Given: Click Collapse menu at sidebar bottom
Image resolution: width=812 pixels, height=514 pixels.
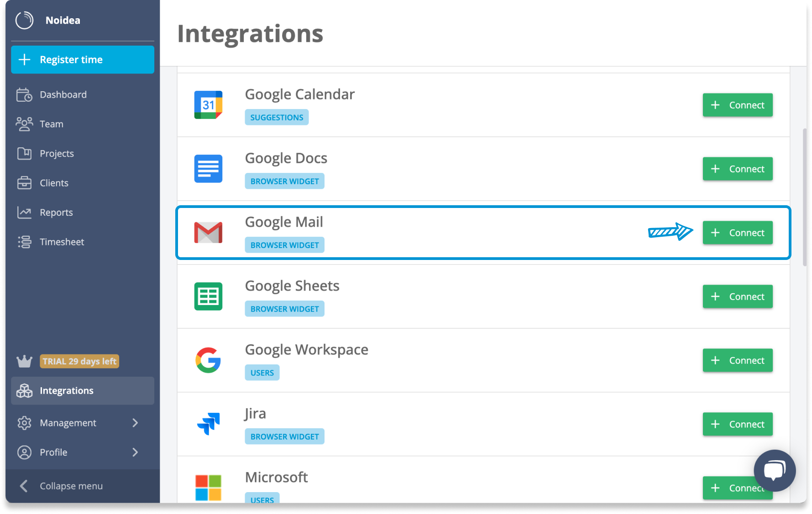Looking at the screenshot, I should click(83, 486).
